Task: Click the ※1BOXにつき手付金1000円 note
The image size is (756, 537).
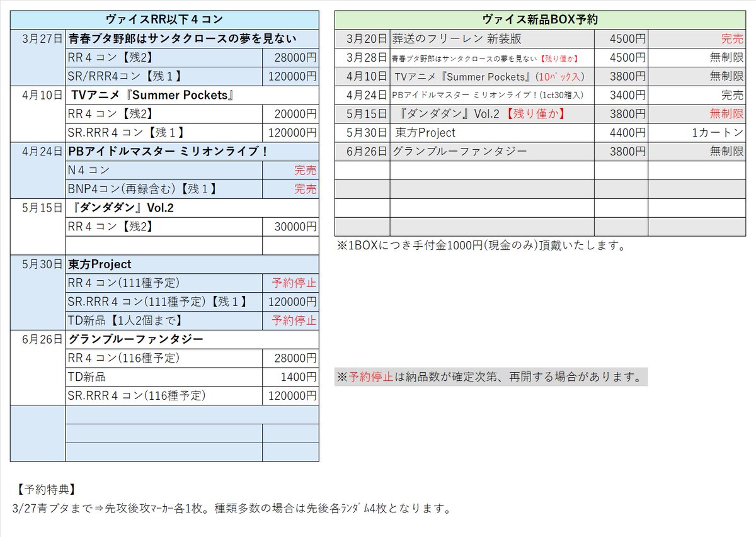Action: [x=481, y=246]
